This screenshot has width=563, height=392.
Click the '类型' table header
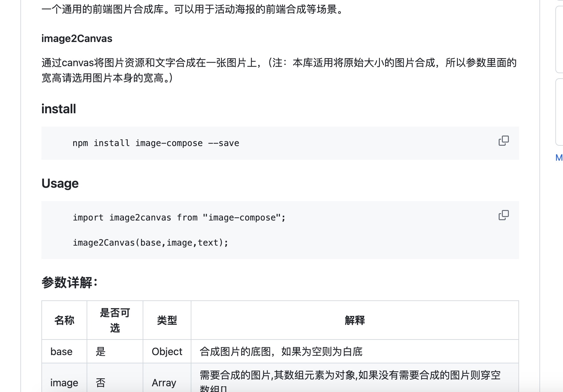coord(167,320)
